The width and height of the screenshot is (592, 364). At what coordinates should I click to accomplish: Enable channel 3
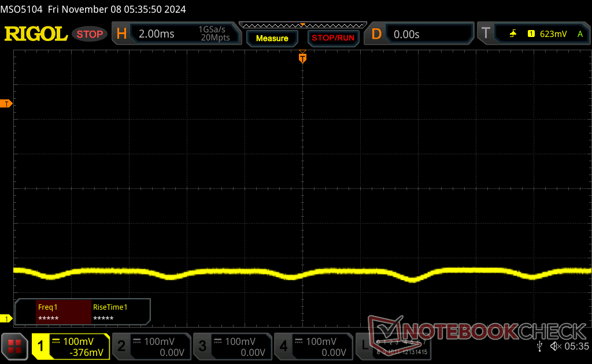click(x=232, y=346)
